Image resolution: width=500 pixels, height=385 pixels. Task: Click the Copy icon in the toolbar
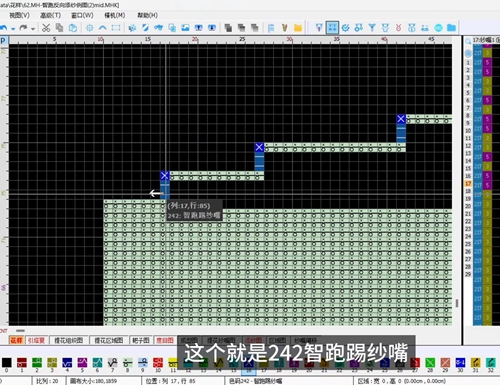60,28
